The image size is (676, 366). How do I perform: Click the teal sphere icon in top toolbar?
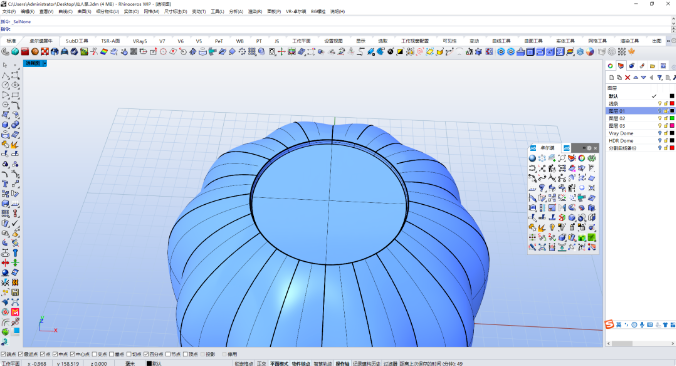15,52
